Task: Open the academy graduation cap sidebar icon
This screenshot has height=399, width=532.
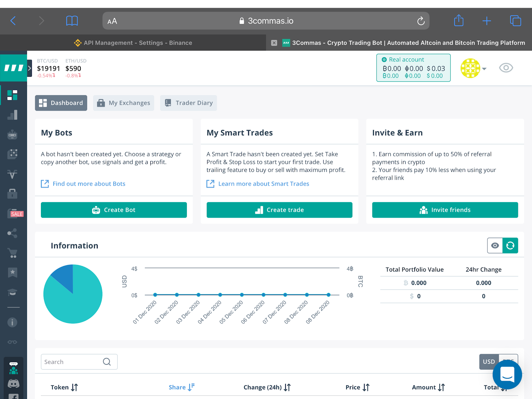Action: pos(12,292)
